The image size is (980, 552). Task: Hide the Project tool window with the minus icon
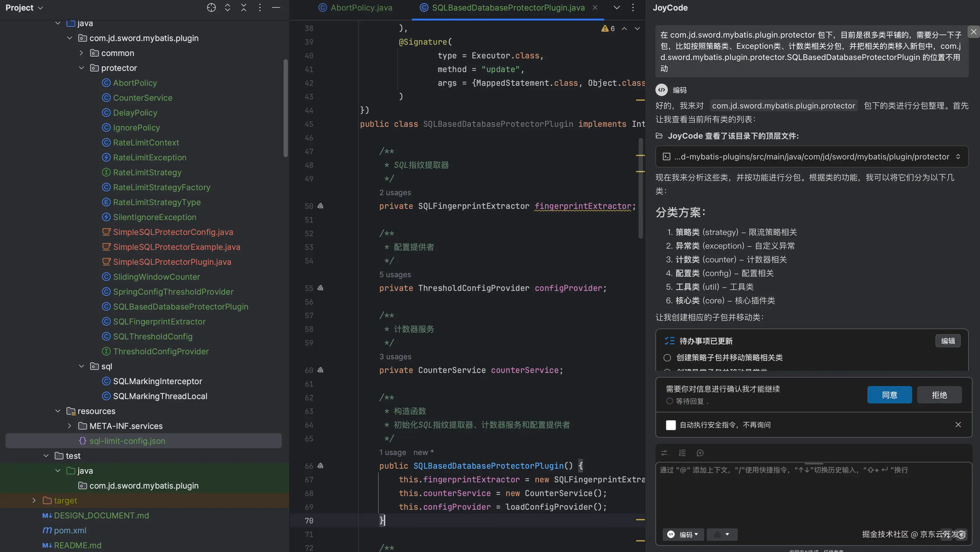[x=276, y=7]
